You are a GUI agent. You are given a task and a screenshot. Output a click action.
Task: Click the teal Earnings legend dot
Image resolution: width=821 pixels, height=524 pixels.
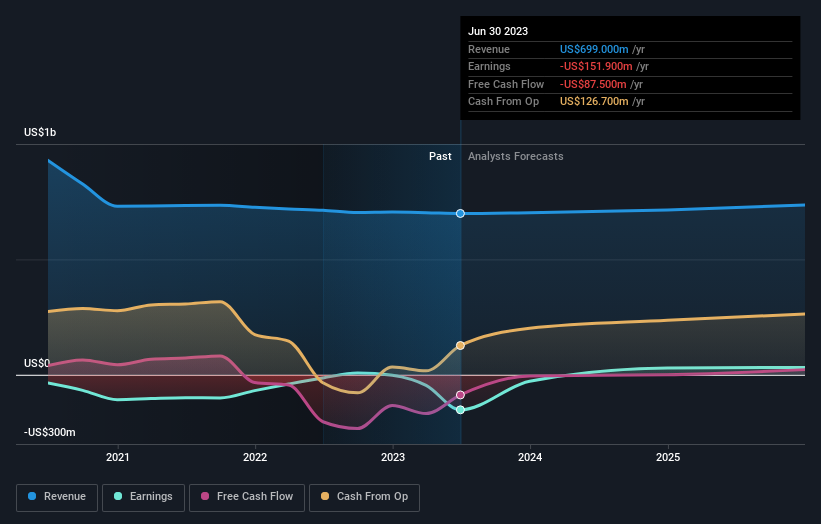(x=118, y=496)
